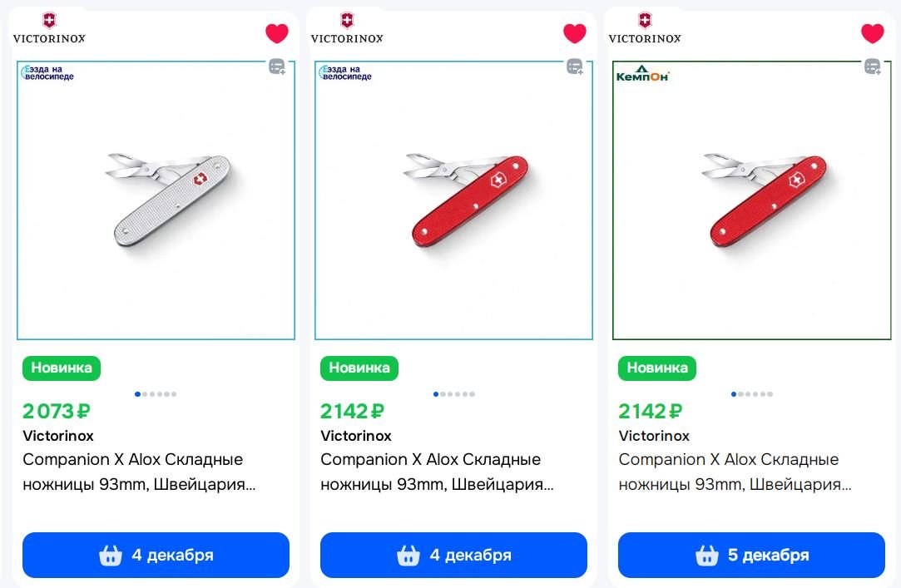Add silver knife to cart, 4 декабря
901x588 pixels.
click(156, 555)
